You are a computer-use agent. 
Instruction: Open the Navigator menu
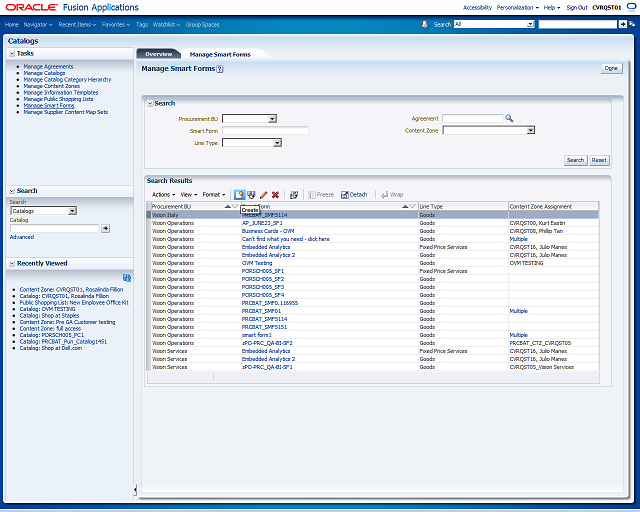click(38, 24)
